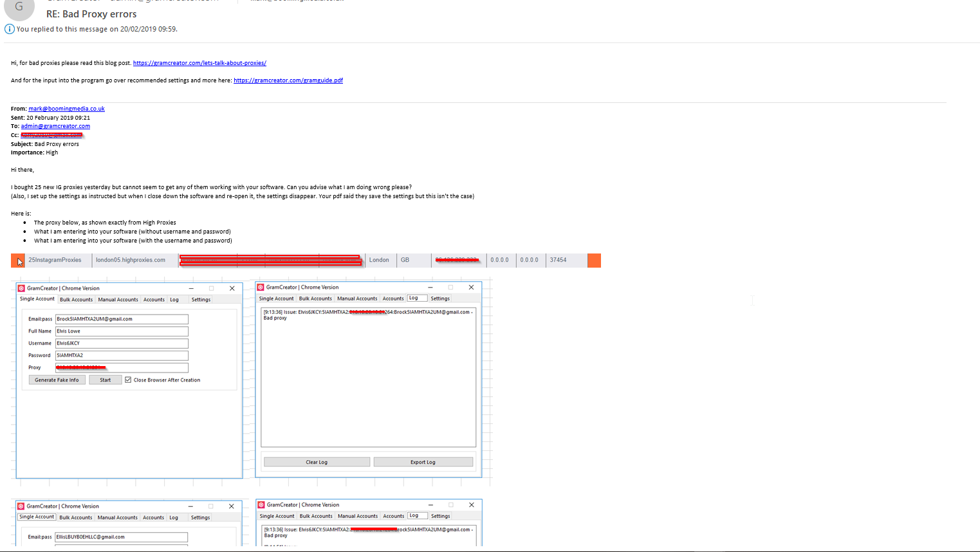
Task: Open the Manual Accounts tab in the lower Log window
Action: click(358, 516)
